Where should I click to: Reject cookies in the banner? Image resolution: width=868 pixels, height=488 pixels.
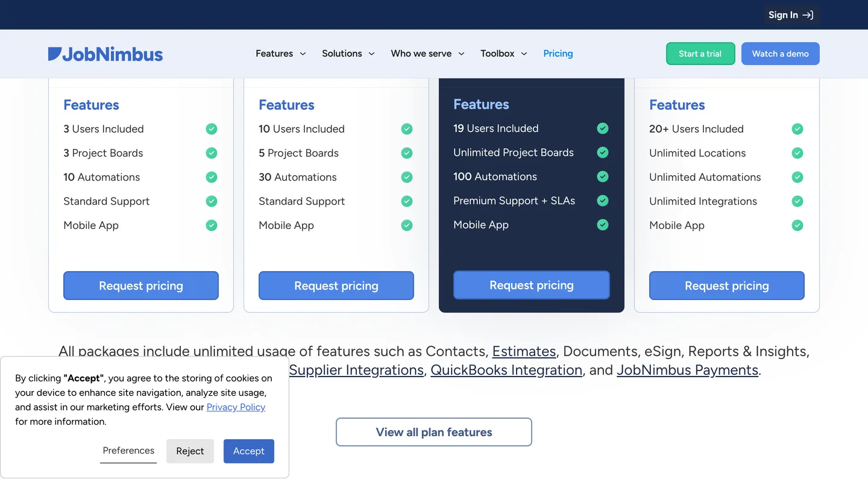click(x=190, y=451)
